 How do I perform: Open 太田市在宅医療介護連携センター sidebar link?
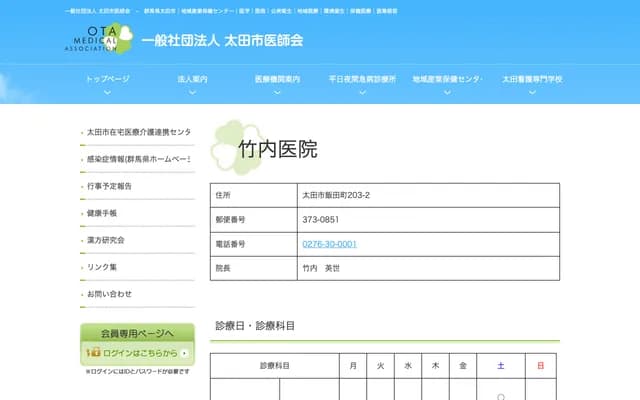[x=138, y=132]
